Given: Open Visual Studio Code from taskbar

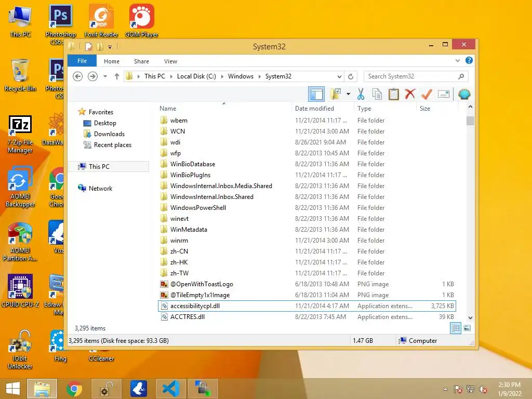Looking at the screenshot, I should tap(170, 389).
